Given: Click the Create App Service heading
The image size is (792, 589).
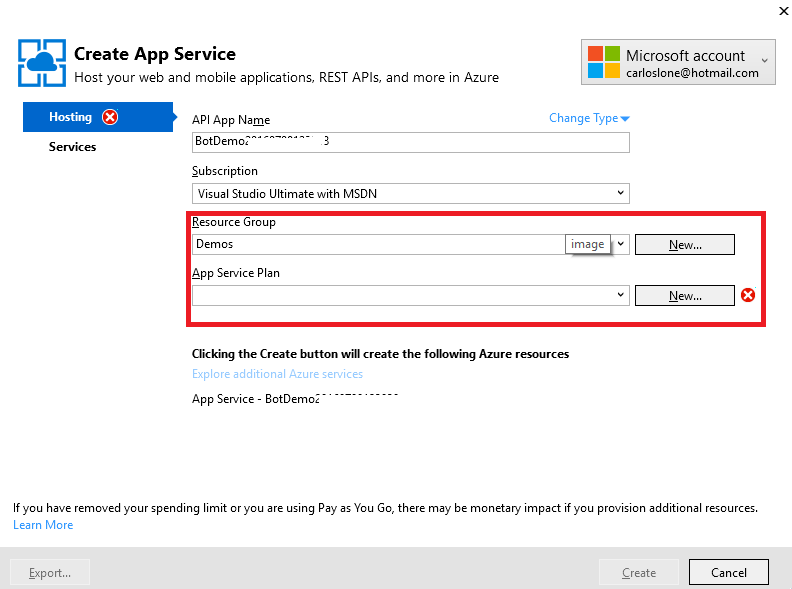Looking at the screenshot, I should (155, 54).
